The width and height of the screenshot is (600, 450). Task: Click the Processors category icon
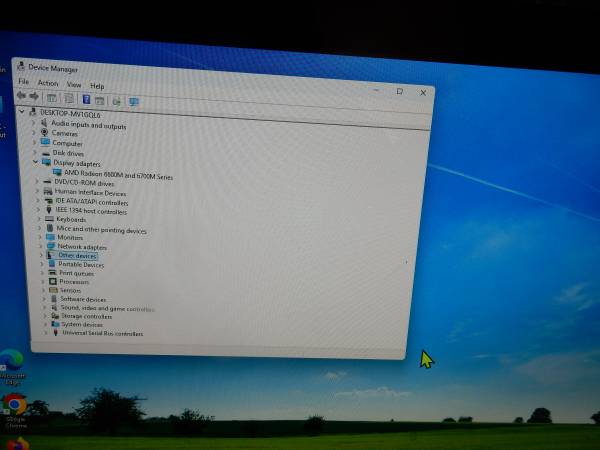point(52,282)
